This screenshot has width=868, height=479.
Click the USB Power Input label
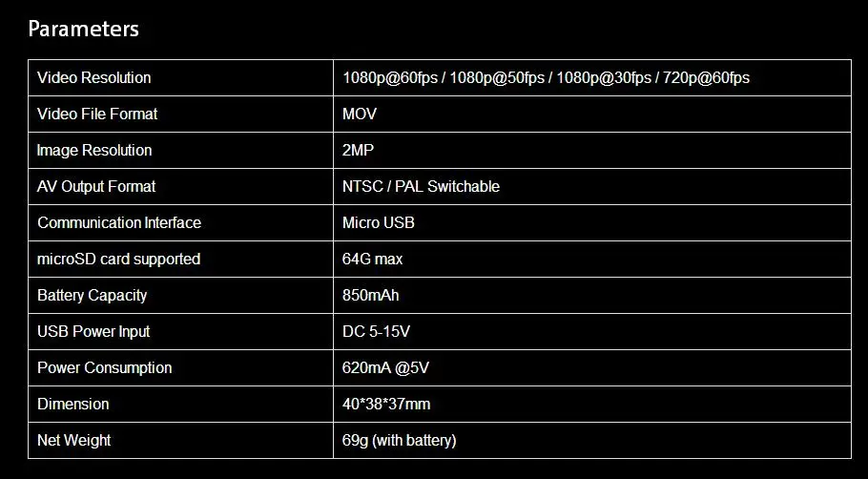[x=93, y=331]
